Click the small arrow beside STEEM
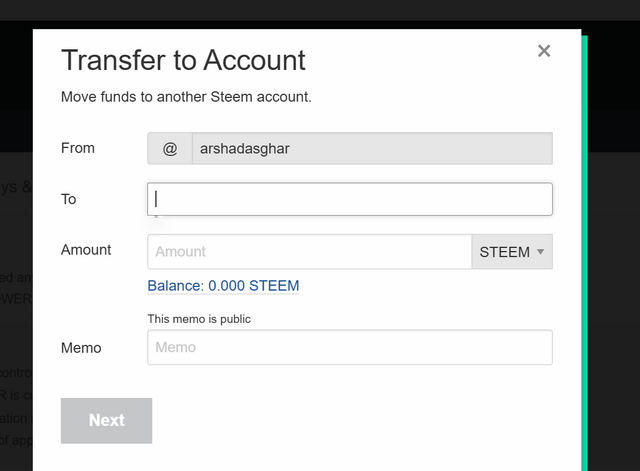Viewport: 640px width, 471px height. pyautogui.click(x=540, y=251)
